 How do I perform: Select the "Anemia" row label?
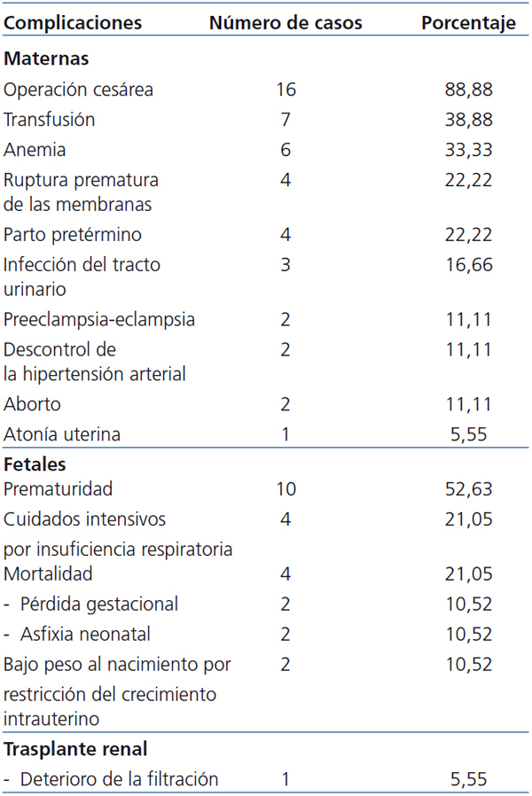tap(35, 150)
